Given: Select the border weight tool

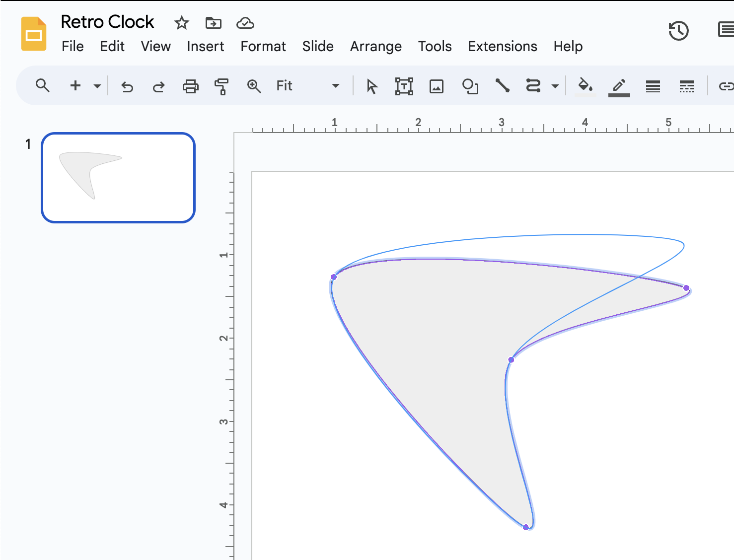Looking at the screenshot, I should [x=653, y=85].
